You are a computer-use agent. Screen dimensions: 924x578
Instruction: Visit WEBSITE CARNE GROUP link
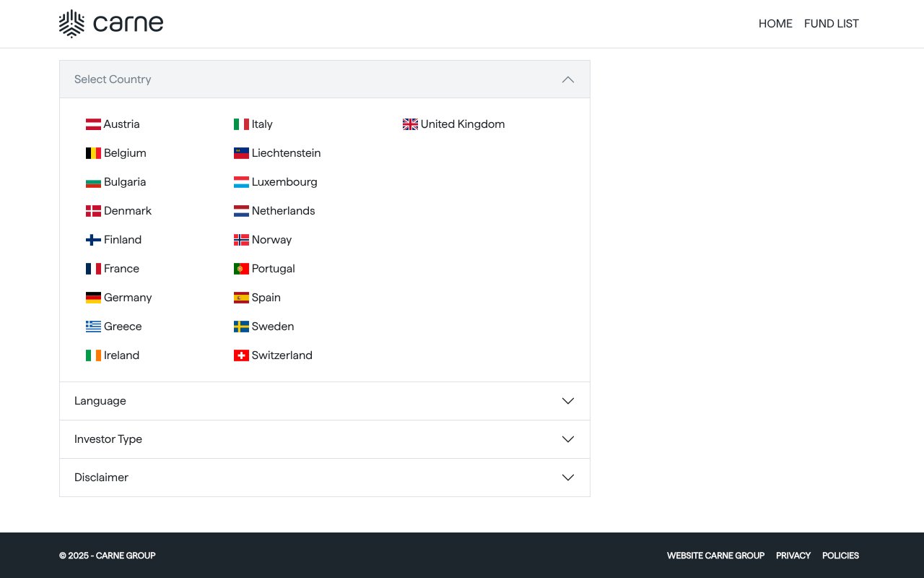tap(715, 556)
